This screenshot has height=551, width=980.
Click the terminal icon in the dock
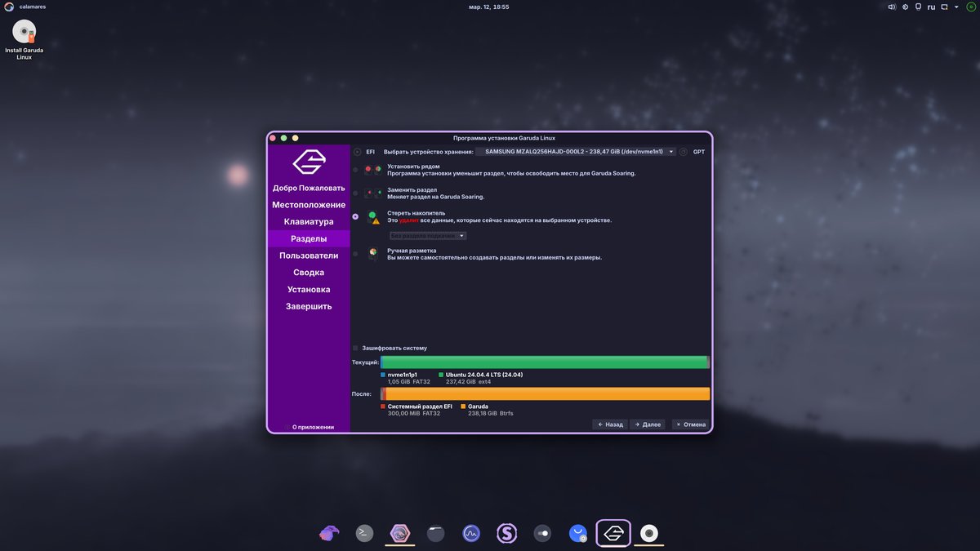coord(365,533)
